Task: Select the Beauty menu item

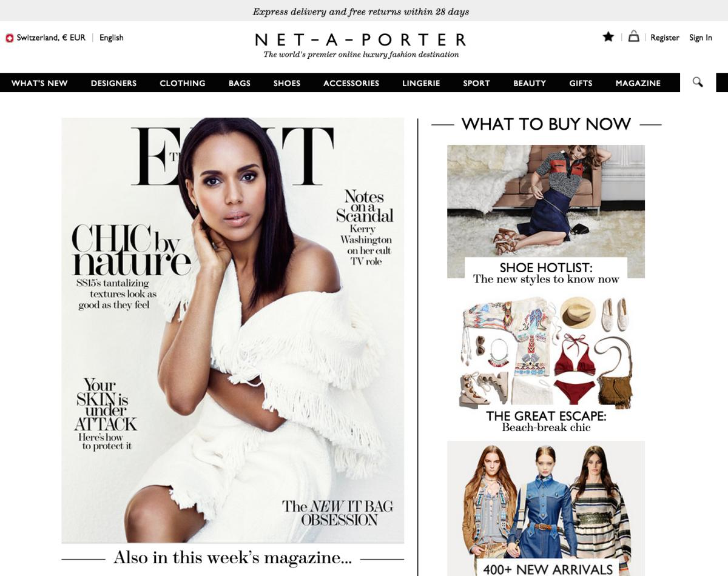Action: point(530,83)
